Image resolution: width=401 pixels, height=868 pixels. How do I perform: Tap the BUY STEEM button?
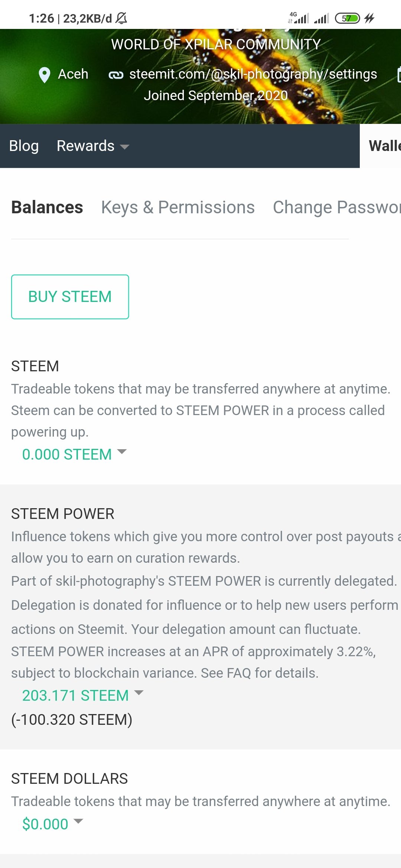(70, 297)
